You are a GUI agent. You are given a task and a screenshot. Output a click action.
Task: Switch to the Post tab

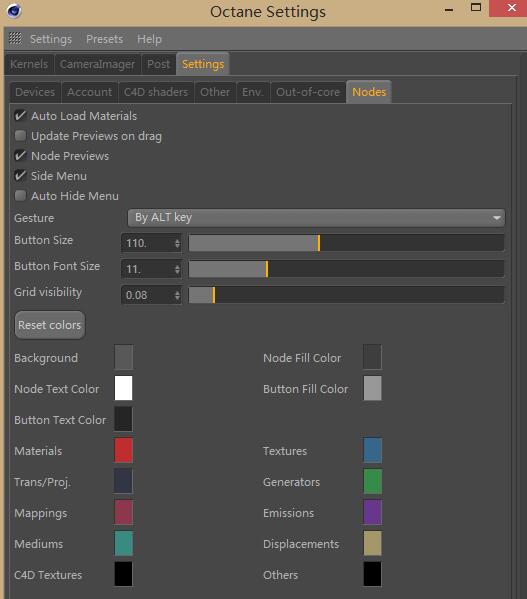pos(158,64)
